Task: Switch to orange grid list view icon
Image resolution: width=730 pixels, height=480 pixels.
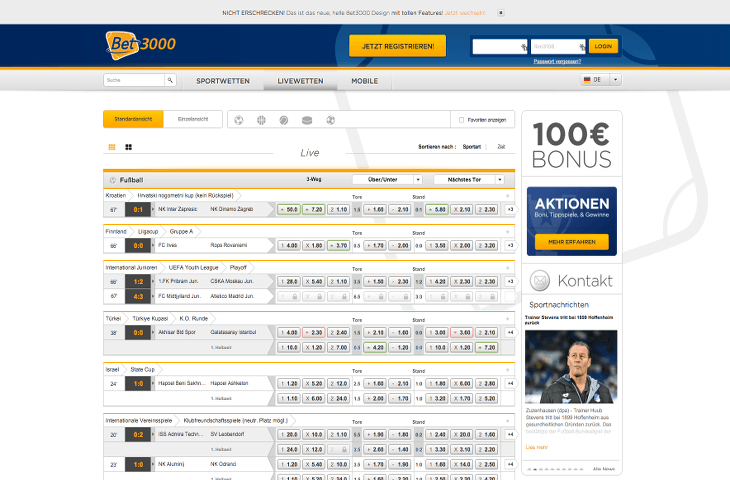Action: (x=112, y=147)
